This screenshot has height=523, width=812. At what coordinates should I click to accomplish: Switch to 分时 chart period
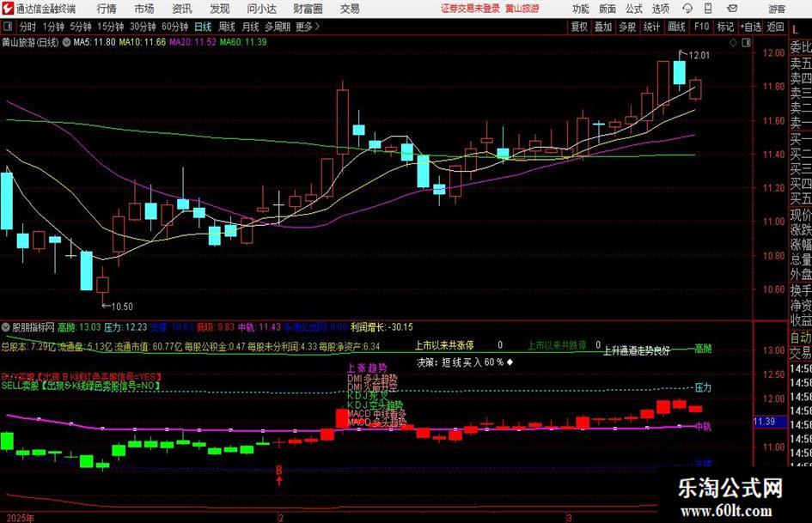click(x=28, y=27)
